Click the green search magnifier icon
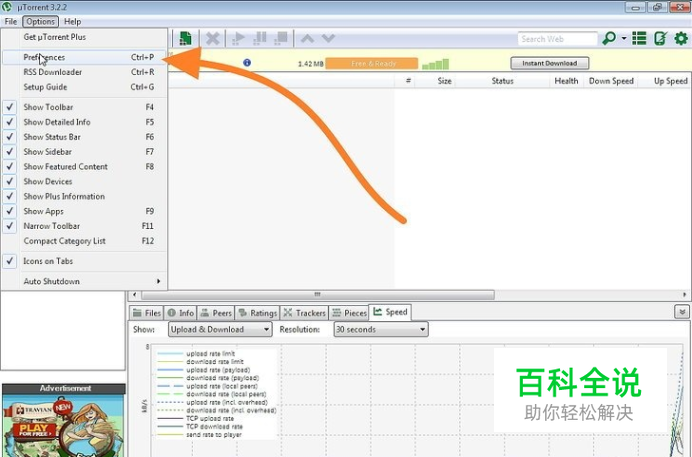The width and height of the screenshot is (692, 457). 609,38
